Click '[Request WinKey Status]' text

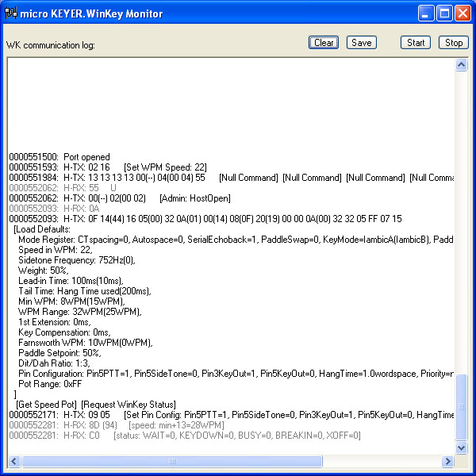[129, 405]
